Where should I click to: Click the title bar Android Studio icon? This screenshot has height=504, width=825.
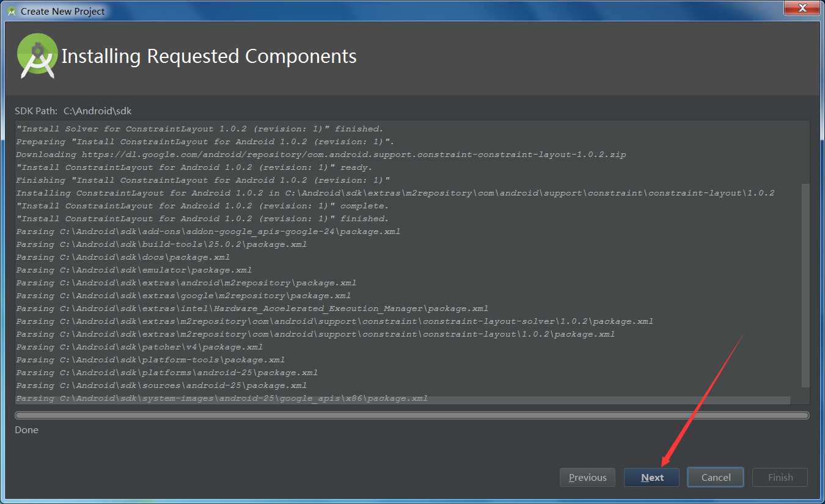pyautogui.click(x=11, y=11)
